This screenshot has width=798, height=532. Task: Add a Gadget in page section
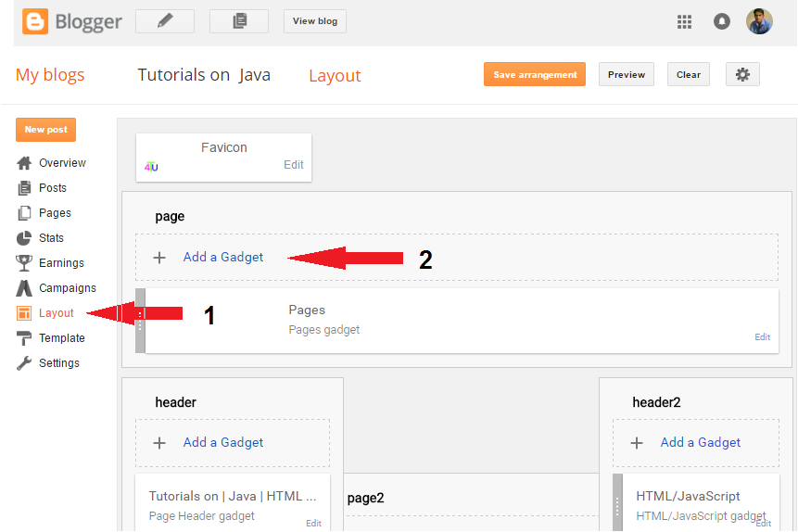click(x=223, y=258)
